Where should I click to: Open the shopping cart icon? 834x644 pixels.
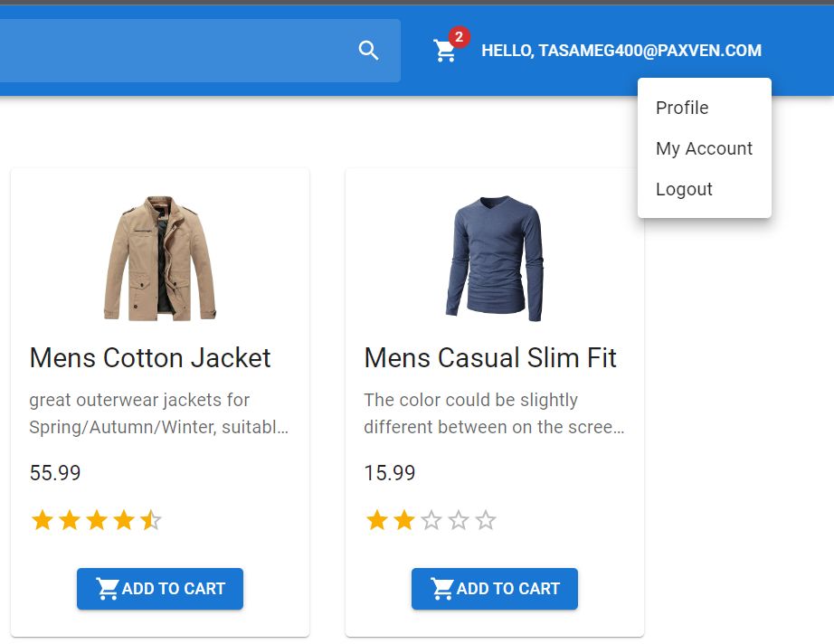click(445, 51)
